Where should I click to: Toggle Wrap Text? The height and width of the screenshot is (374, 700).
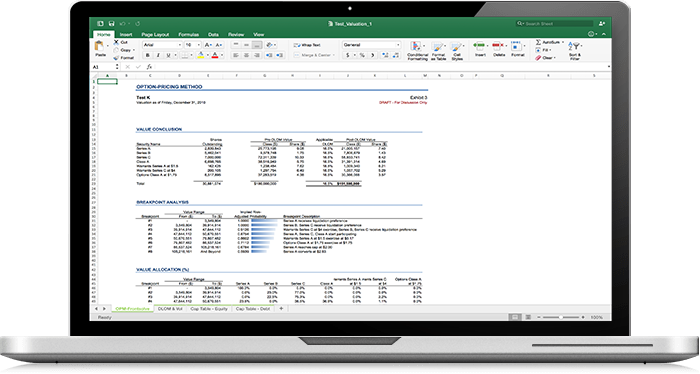[307, 45]
